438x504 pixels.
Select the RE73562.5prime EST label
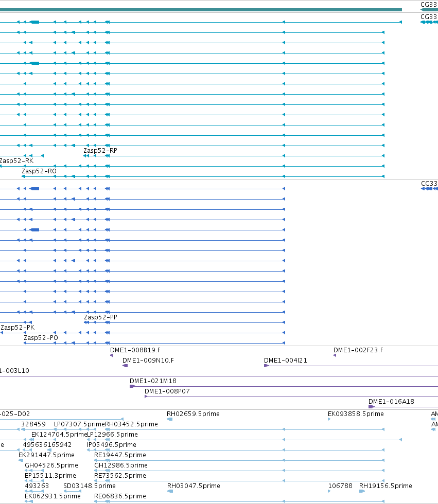pyautogui.click(x=120, y=475)
